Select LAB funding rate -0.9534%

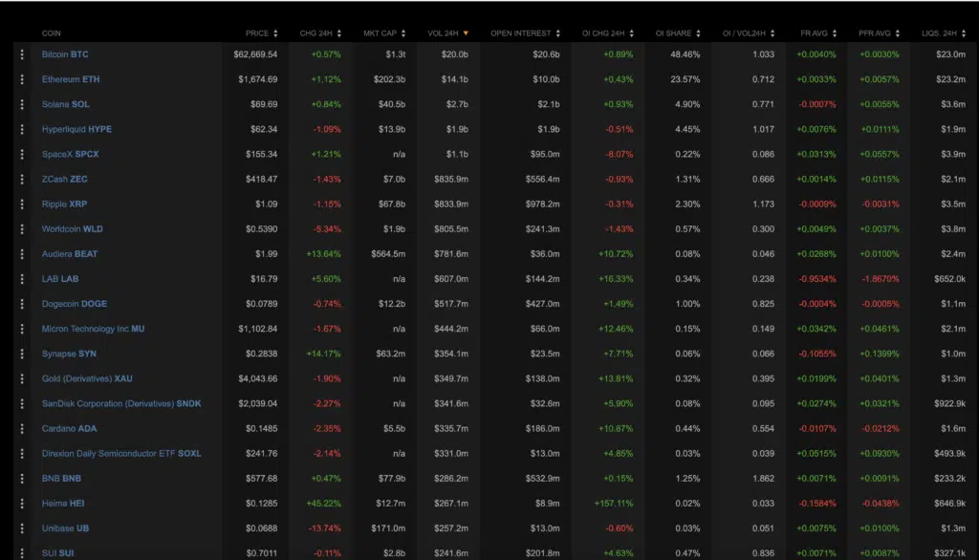(817, 279)
